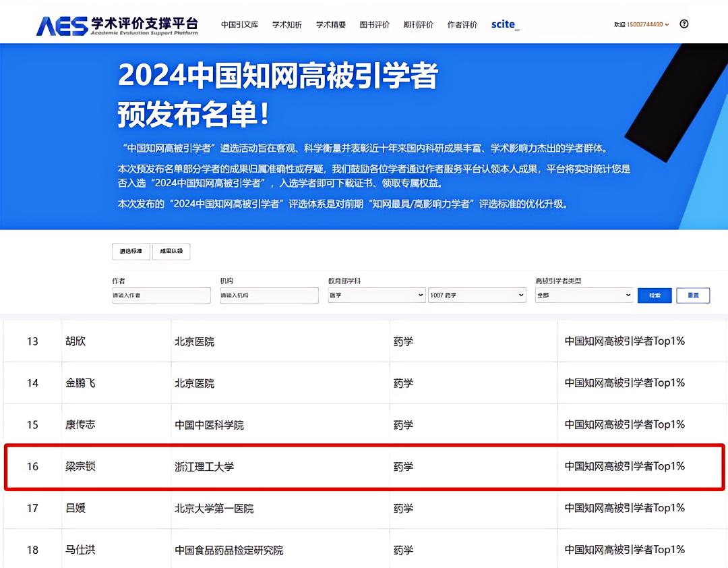
Task: Click the 重置 reset button
Action: pos(693,295)
